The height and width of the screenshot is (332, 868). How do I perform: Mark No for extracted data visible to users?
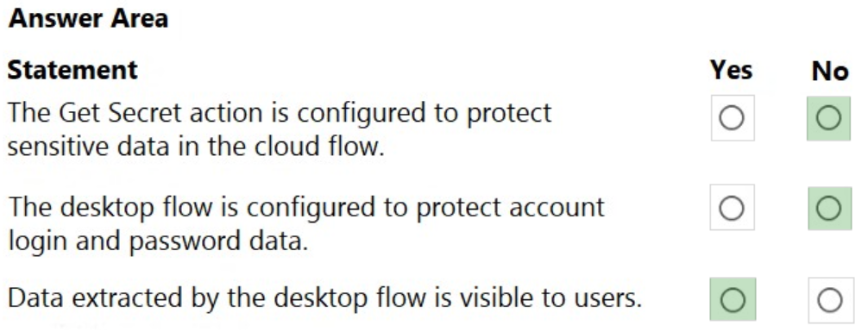(829, 300)
